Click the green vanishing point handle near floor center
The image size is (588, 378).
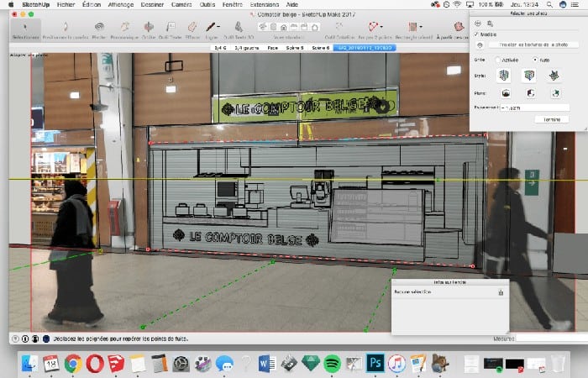(273, 261)
